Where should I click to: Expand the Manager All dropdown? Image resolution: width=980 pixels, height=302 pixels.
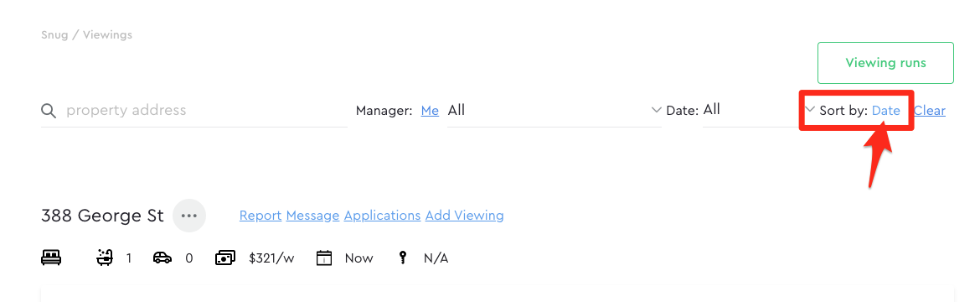click(x=554, y=110)
